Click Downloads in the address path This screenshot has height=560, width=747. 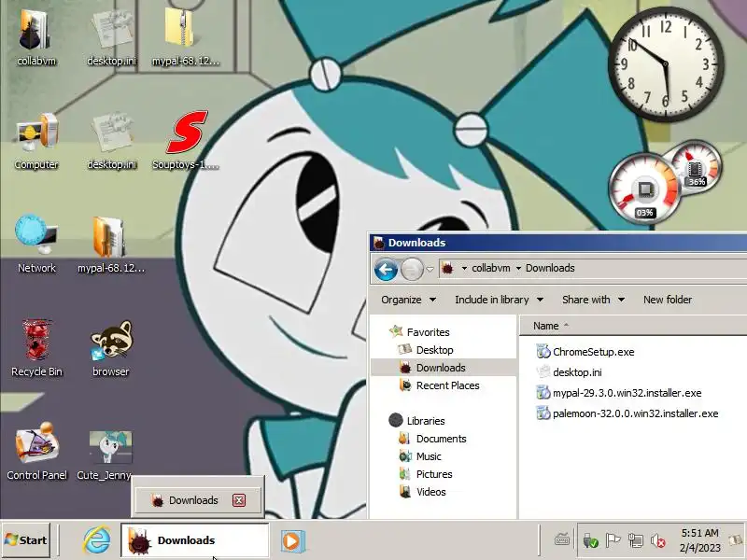tap(550, 268)
